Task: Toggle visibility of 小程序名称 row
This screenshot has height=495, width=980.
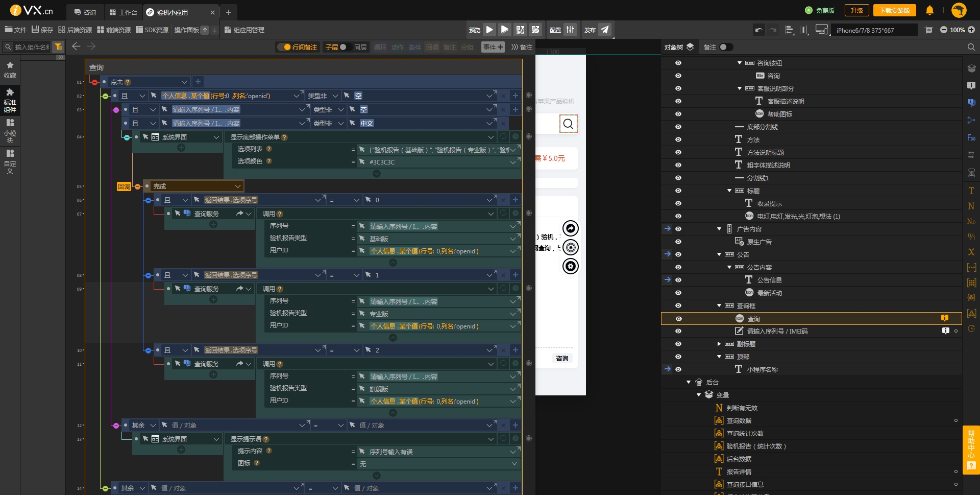Action: pos(678,369)
